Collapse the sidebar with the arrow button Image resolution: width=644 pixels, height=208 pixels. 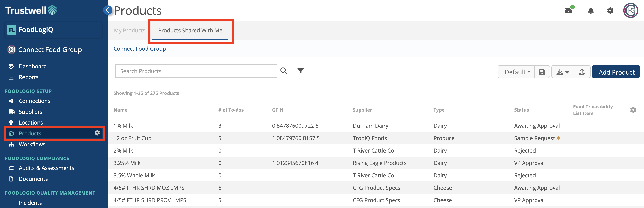108,10
